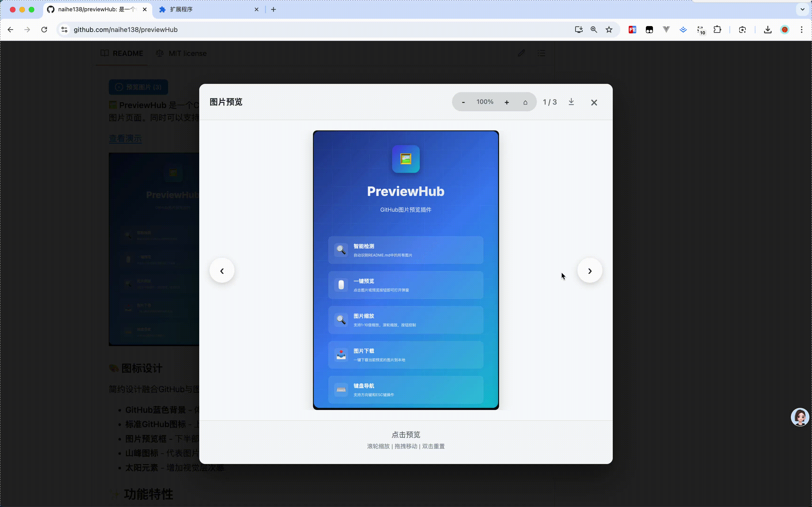Close the image preview dialog

click(x=594, y=102)
